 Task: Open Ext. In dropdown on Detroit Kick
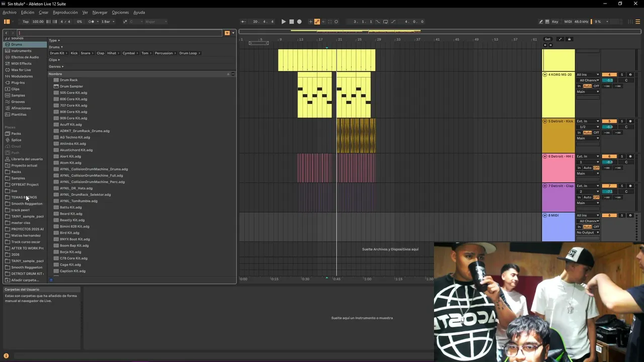pos(588,121)
